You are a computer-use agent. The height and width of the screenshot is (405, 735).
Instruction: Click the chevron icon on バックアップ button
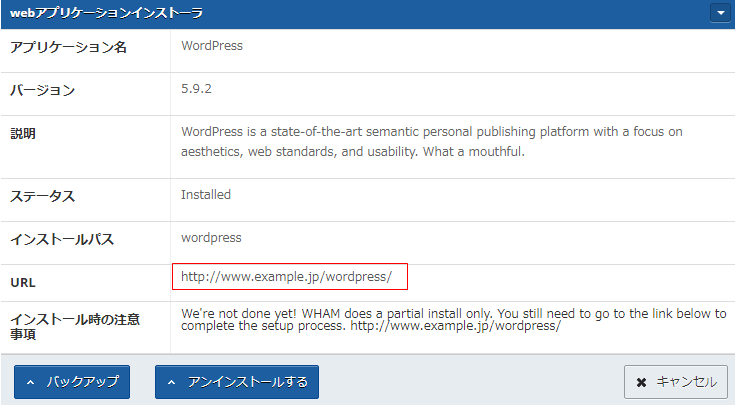(31, 382)
